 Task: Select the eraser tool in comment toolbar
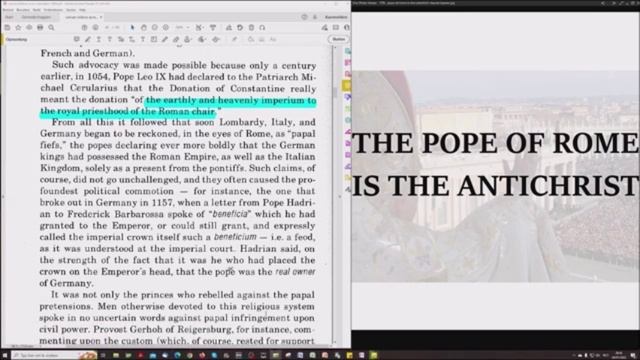click(176, 39)
